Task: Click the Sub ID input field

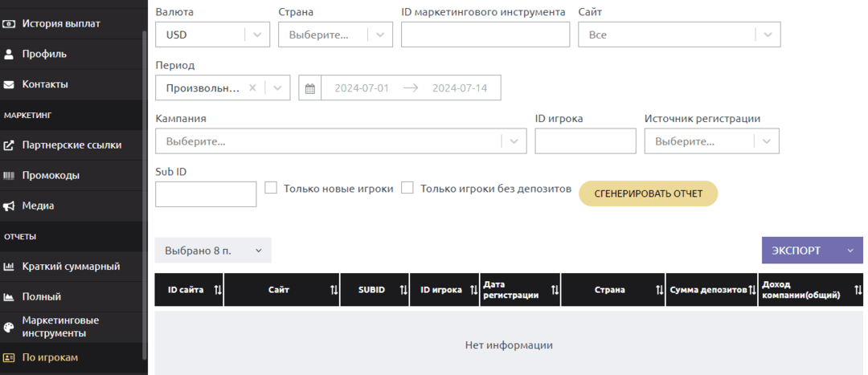Action: coord(206,194)
